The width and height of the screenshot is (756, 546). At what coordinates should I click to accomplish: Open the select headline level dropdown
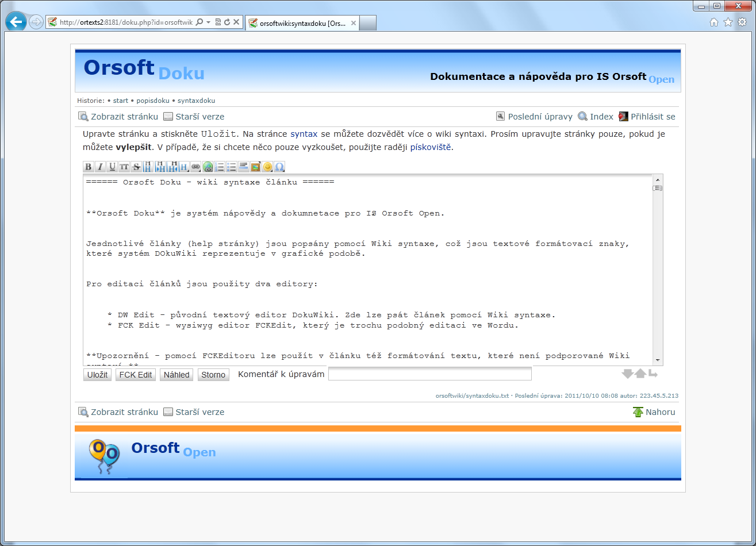pos(184,167)
